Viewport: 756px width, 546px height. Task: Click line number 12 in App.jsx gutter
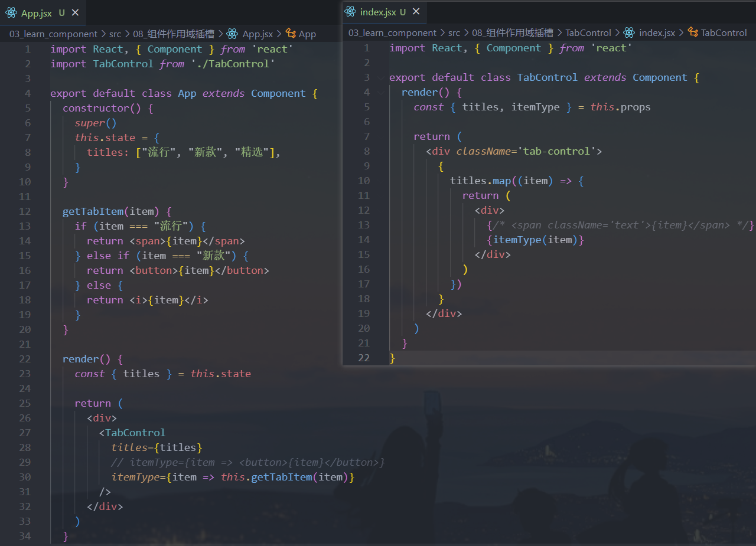tap(25, 211)
